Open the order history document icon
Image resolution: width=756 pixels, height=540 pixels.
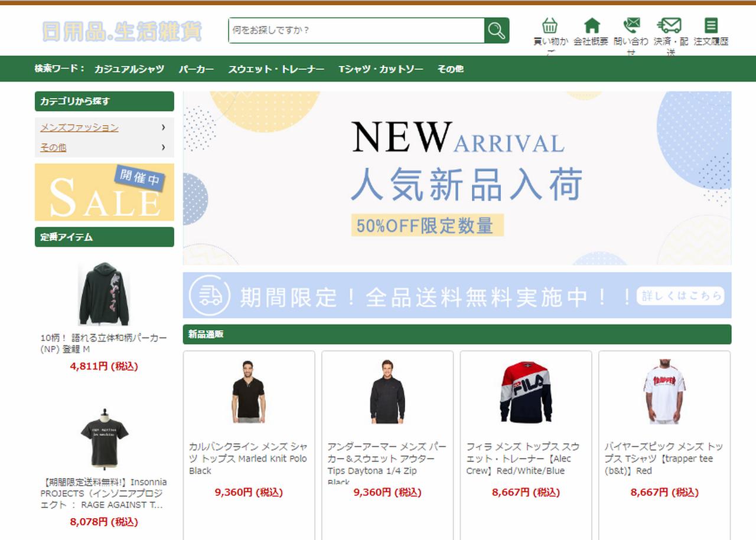711,25
